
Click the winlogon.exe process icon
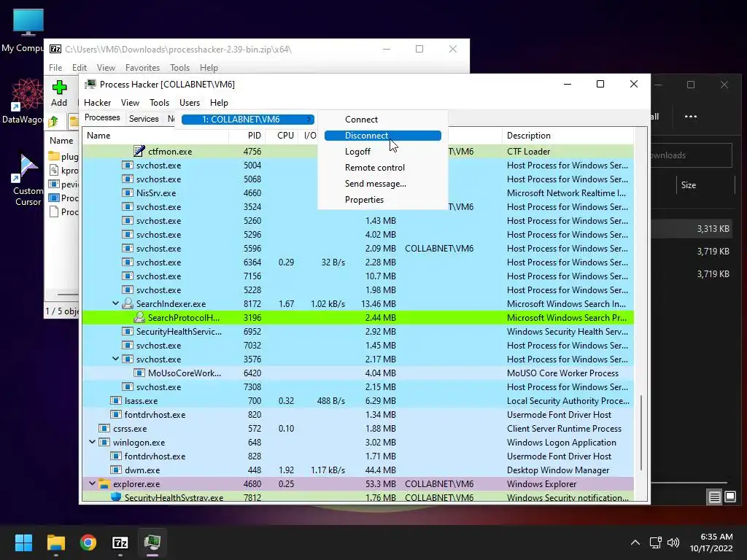(x=104, y=442)
